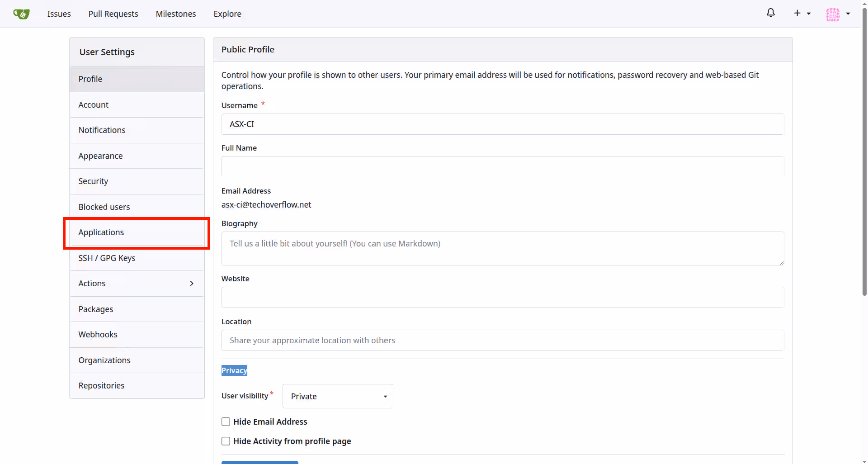Click the Location input field
The height and width of the screenshot is (464, 868).
coord(502,340)
